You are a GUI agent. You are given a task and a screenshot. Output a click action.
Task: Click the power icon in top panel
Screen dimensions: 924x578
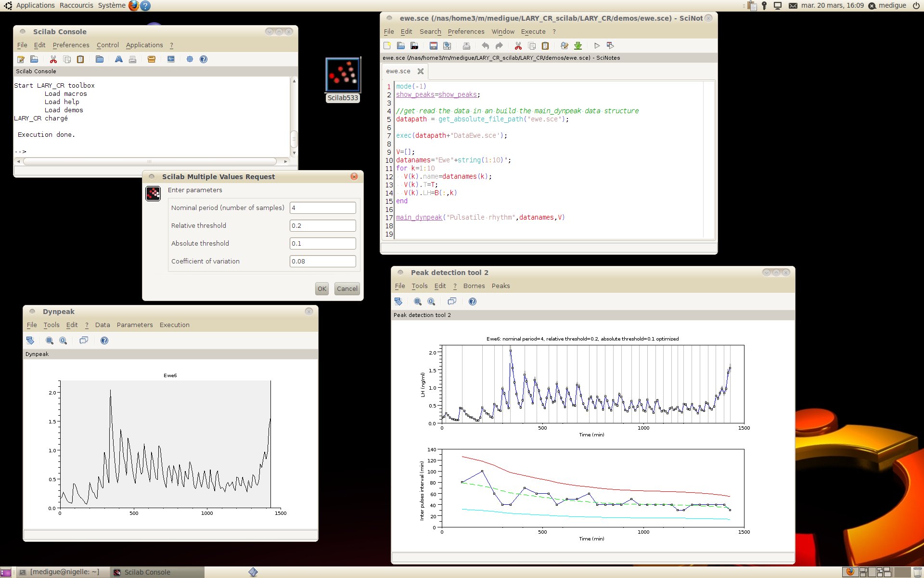pyautogui.click(x=916, y=6)
